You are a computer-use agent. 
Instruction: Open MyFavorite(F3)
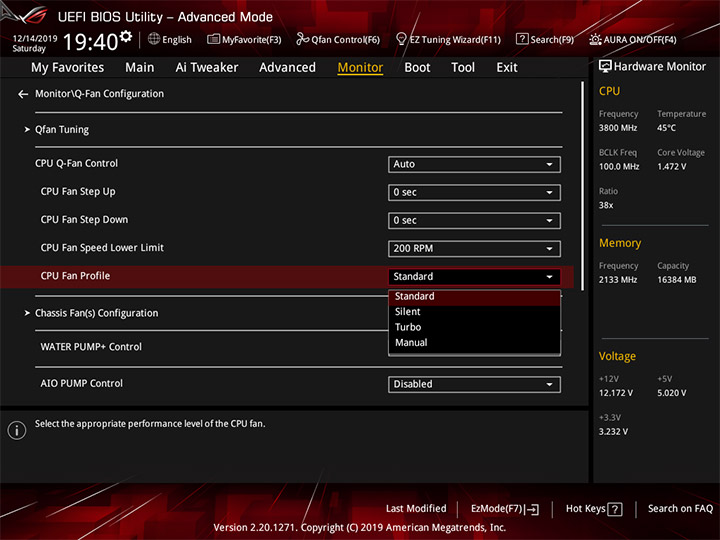(x=244, y=39)
